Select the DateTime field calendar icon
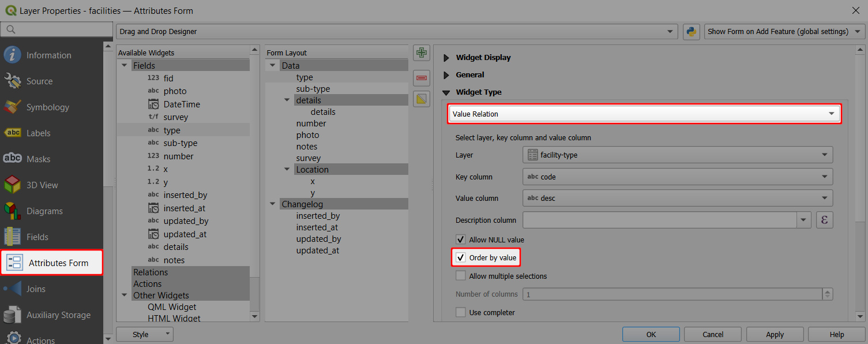 [153, 104]
